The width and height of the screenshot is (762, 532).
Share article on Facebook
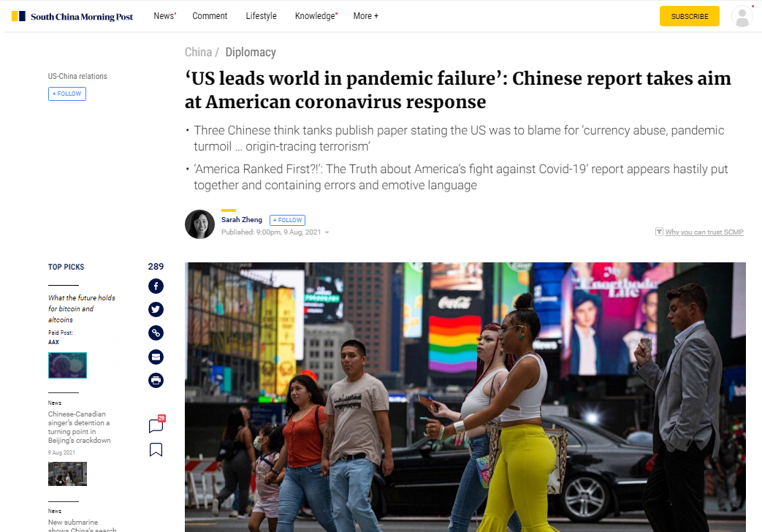click(156, 286)
